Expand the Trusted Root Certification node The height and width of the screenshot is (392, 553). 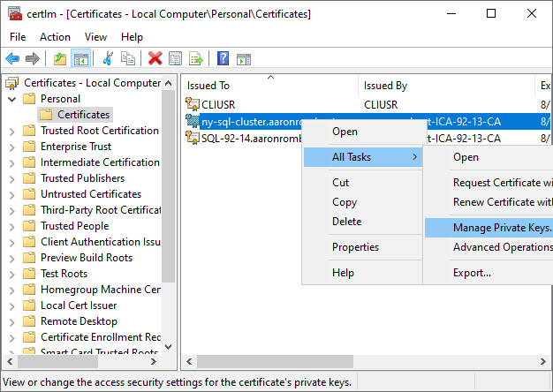[x=11, y=131]
